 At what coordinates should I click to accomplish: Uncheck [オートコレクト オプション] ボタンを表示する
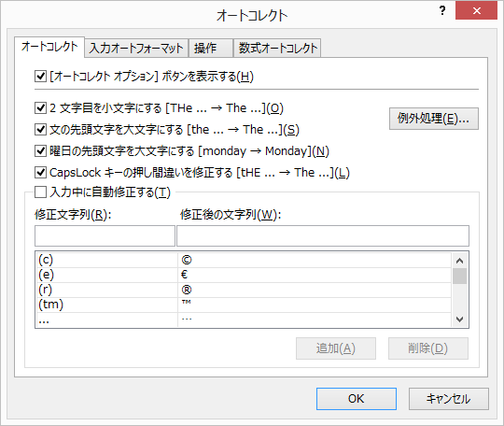40,77
